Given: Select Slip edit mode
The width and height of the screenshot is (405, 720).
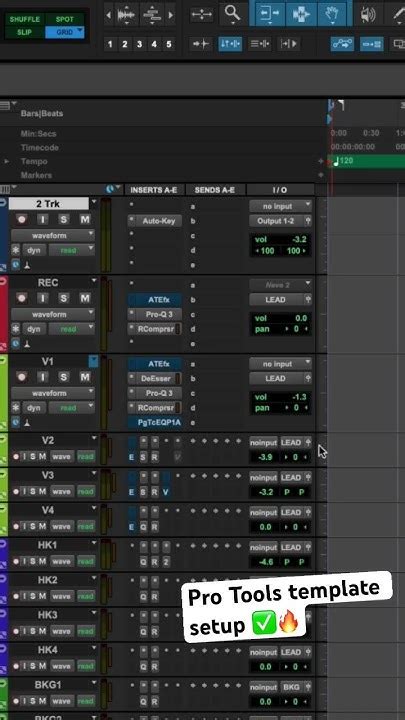Looking at the screenshot, I should point(25,32).
